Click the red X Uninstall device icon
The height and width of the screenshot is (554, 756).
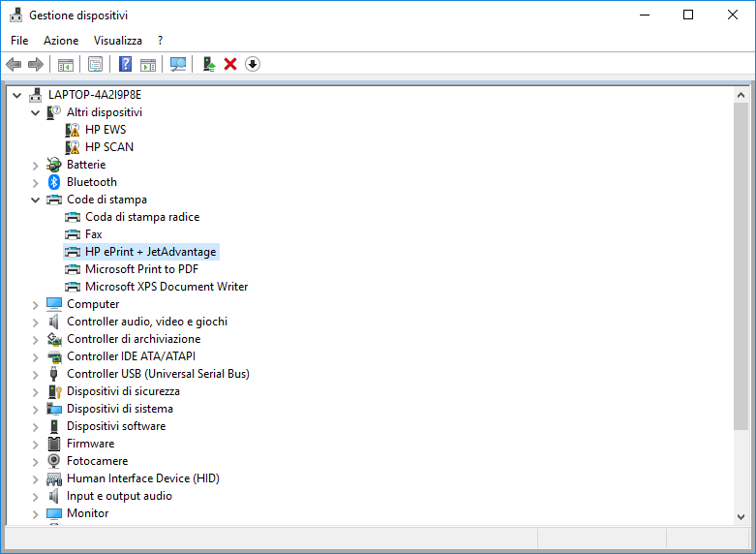(x=230, y=64)
